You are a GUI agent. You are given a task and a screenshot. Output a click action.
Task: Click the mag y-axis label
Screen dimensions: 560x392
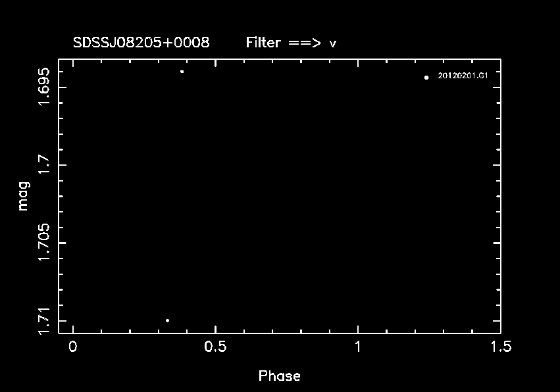24,197
